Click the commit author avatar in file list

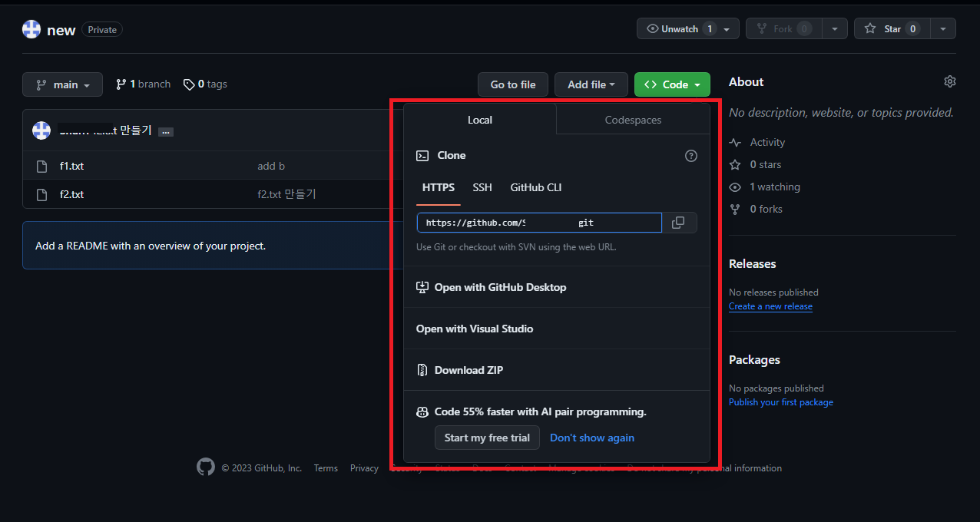(x=41, y=130)
